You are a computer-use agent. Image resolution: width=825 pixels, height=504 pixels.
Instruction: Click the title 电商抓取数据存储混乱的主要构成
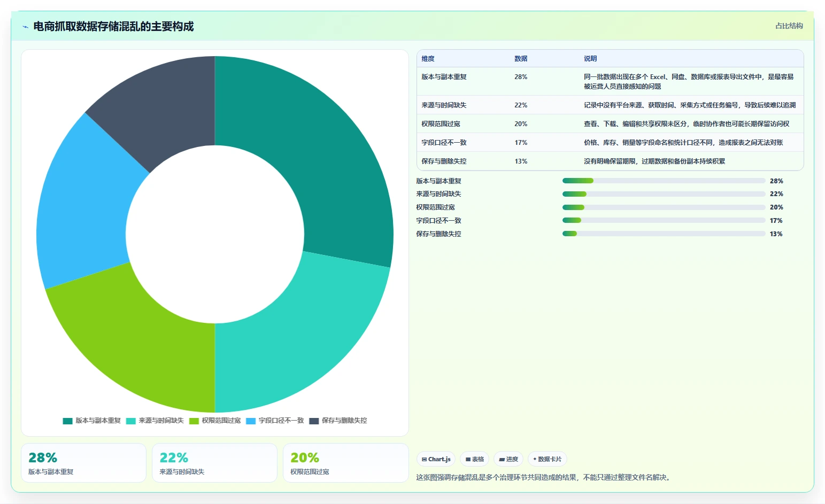(x=113, y=26)
